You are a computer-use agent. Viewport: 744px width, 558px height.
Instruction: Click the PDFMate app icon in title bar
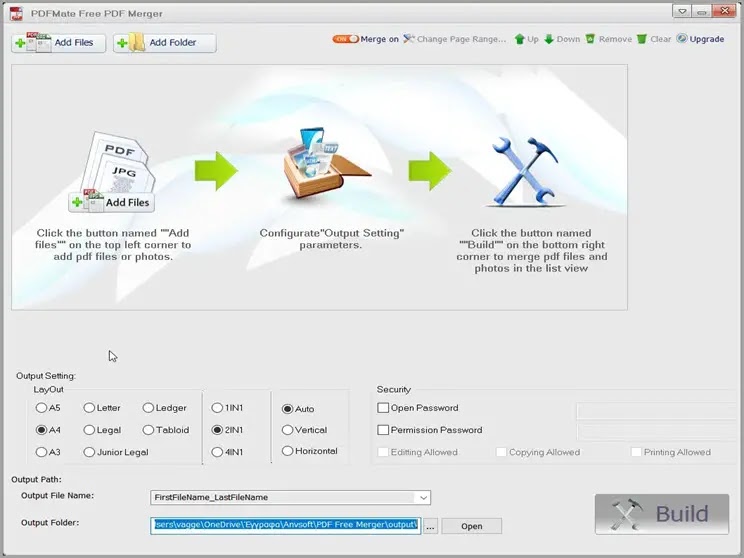(x=17, y=13)
